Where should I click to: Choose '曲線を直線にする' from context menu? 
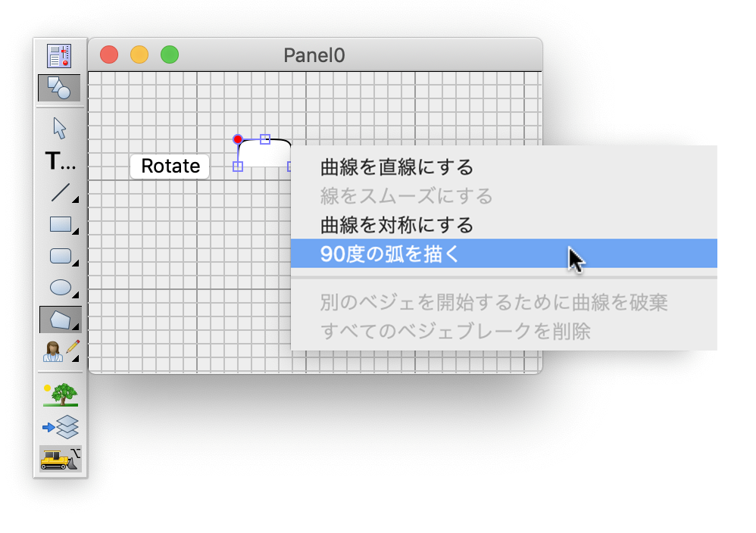click(396, 167)
